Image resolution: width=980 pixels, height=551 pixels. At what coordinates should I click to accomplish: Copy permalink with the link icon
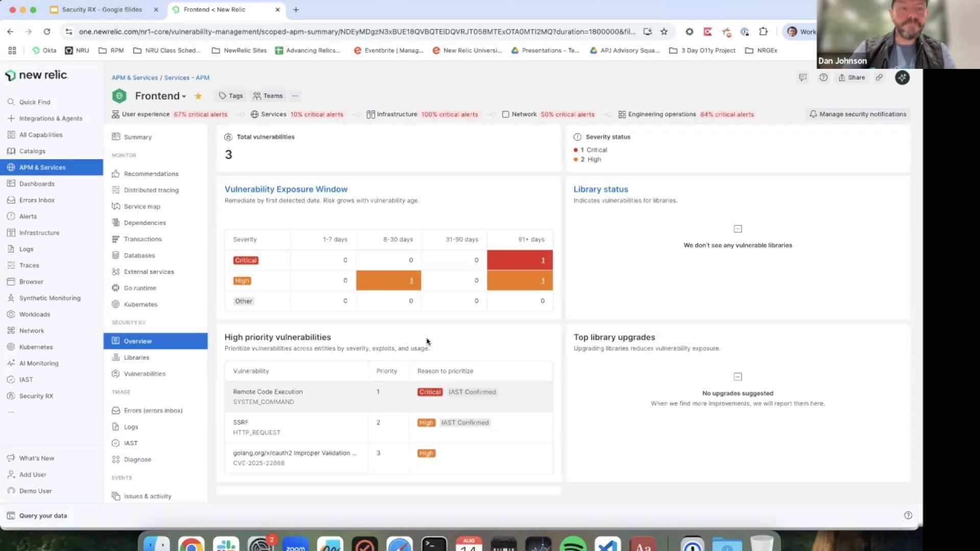tap(879, 78)
